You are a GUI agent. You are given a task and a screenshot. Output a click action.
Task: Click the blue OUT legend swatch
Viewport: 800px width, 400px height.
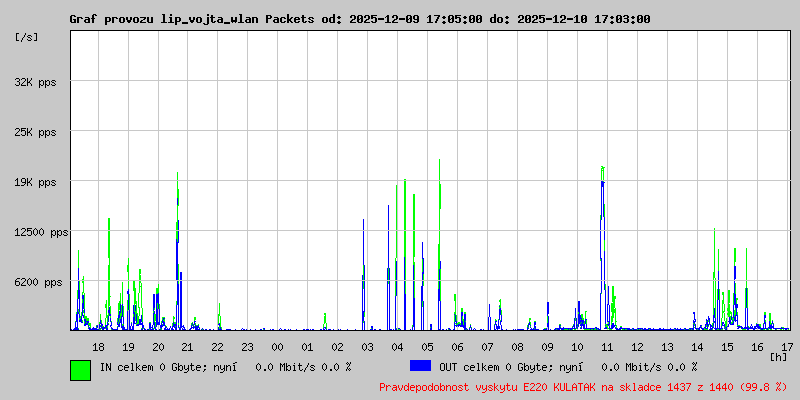420,366
